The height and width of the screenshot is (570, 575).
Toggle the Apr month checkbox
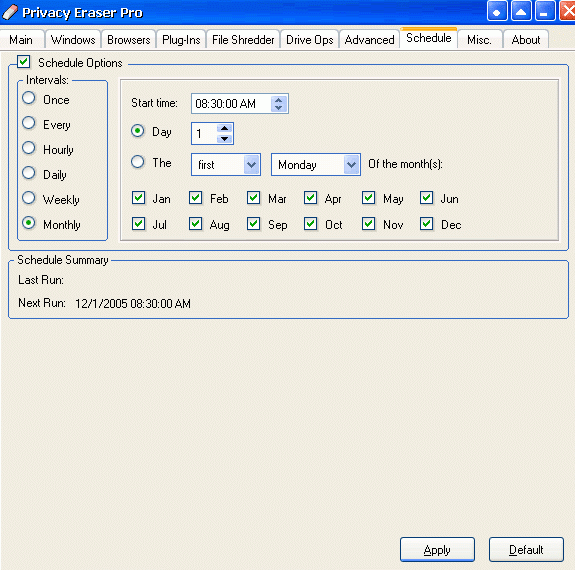[x=311, y=198]
